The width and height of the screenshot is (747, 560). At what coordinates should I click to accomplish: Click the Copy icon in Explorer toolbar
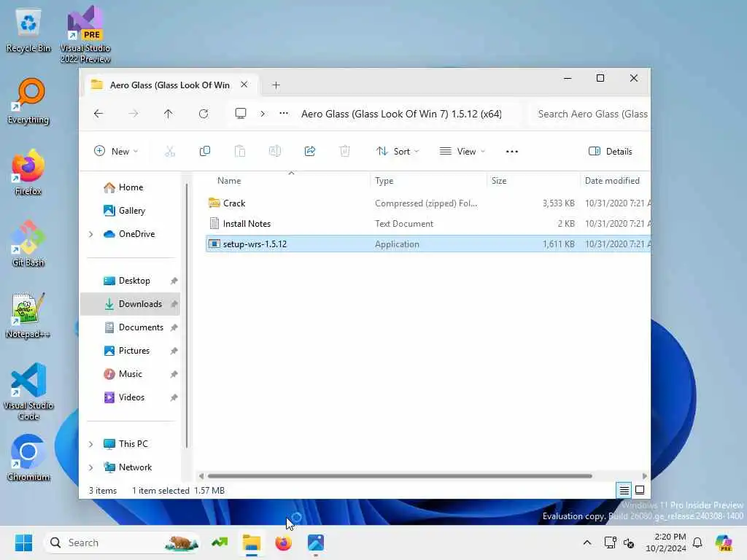[x=205, y=152]
